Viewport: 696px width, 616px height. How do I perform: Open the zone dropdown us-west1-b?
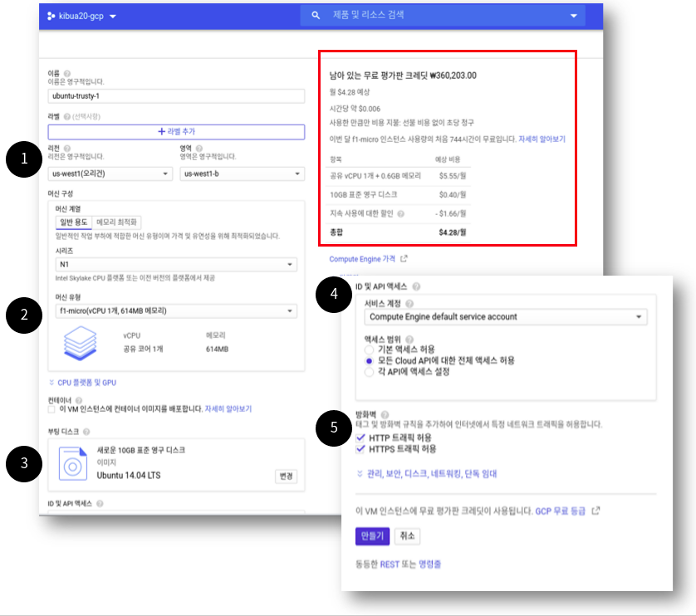[242, 174]
